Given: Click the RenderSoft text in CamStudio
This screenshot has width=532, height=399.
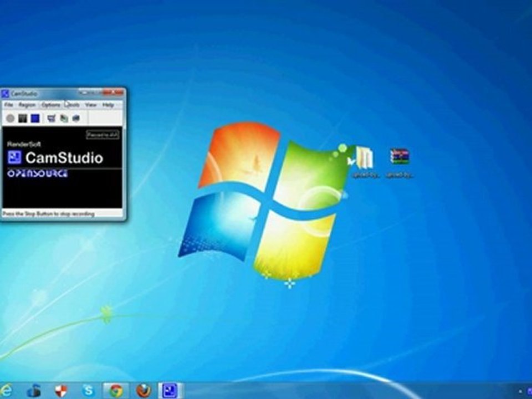Looking at the screenshot, I should [24, 144].
